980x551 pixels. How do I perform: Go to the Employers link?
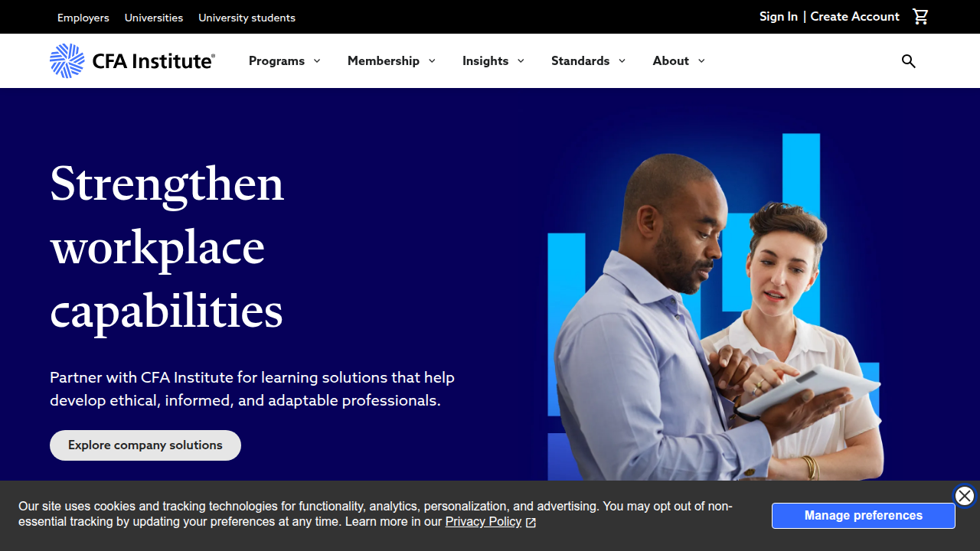tap(83, 18)
